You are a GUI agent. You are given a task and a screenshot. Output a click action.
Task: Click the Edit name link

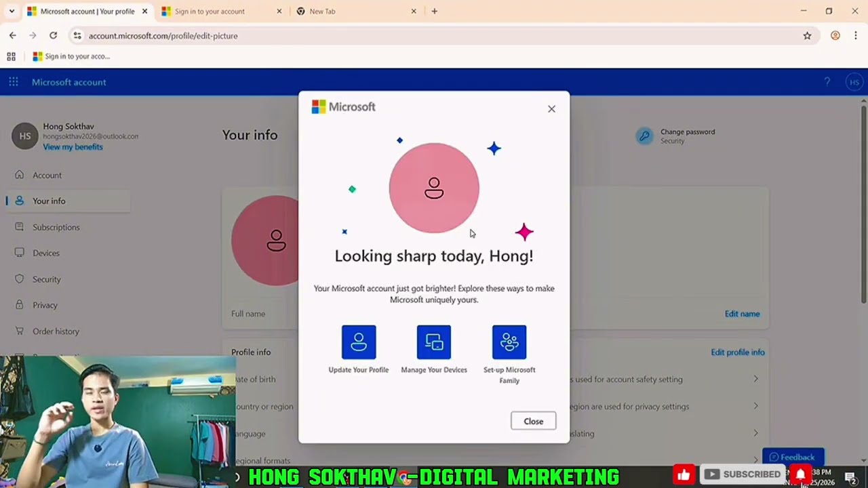[x=742, y=314]
